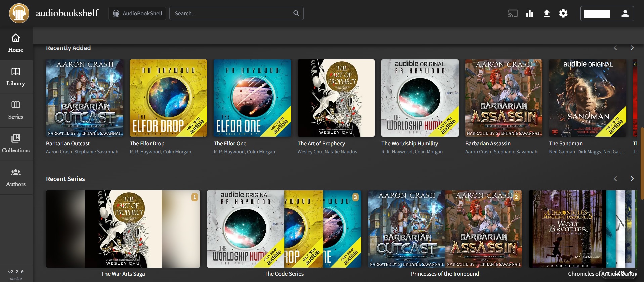Open The Elfor Drop book cover
The height and width of the screenshot is (284, 644).
(168, 98)
